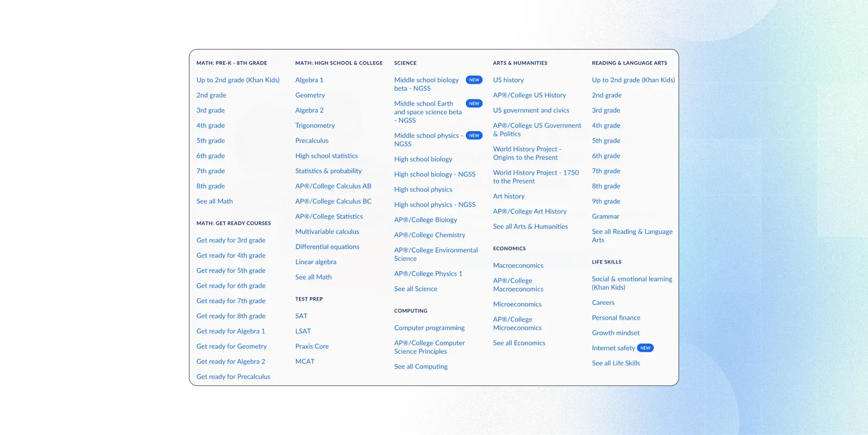Select Get ready for Algebra 1

coord(231,331)
